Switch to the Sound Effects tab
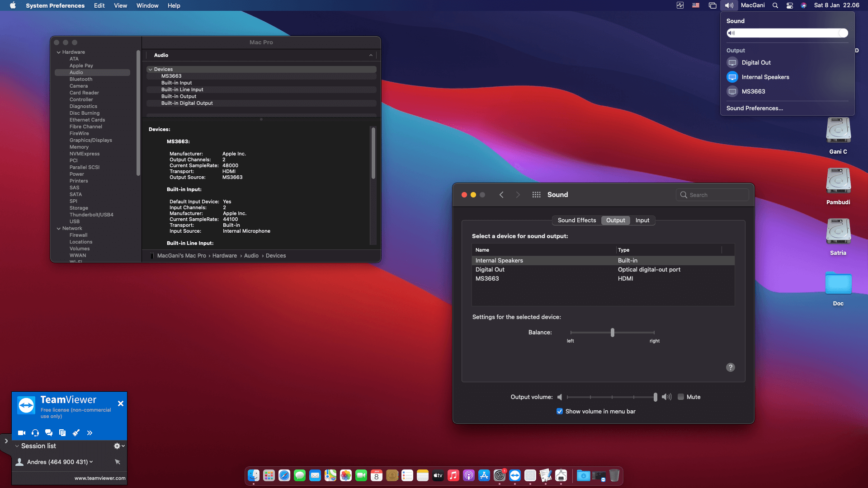 (576, 221)
